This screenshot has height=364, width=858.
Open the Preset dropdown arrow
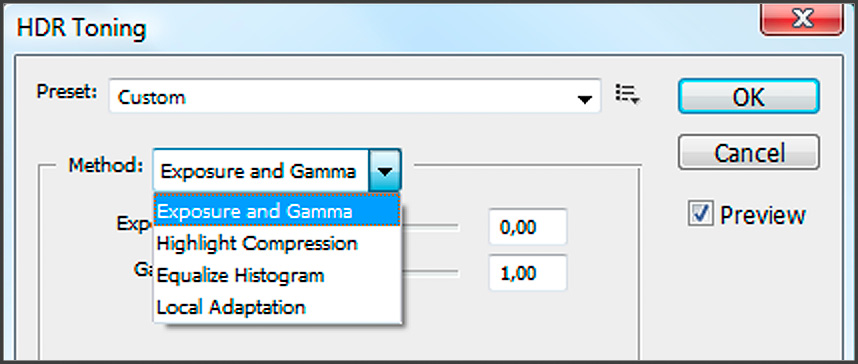(x=585, y=99)
